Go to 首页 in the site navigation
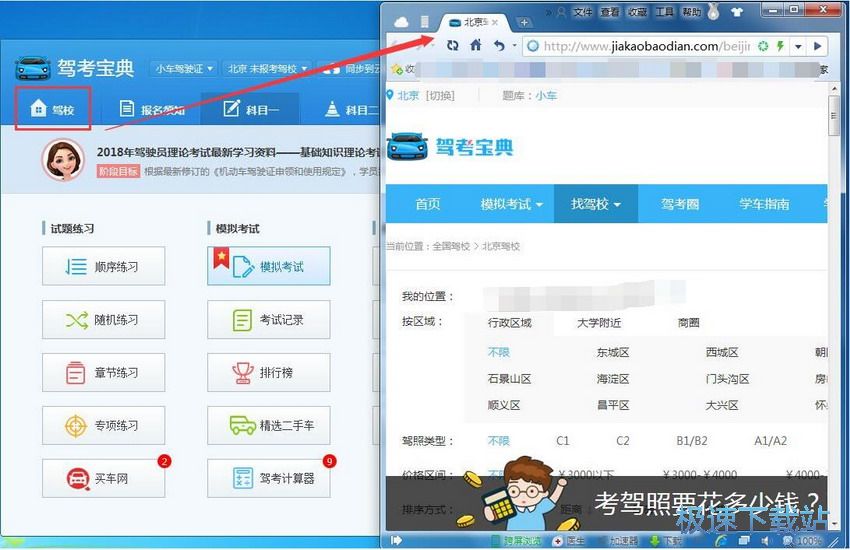850x550 pixels. [x=428, y=204]
